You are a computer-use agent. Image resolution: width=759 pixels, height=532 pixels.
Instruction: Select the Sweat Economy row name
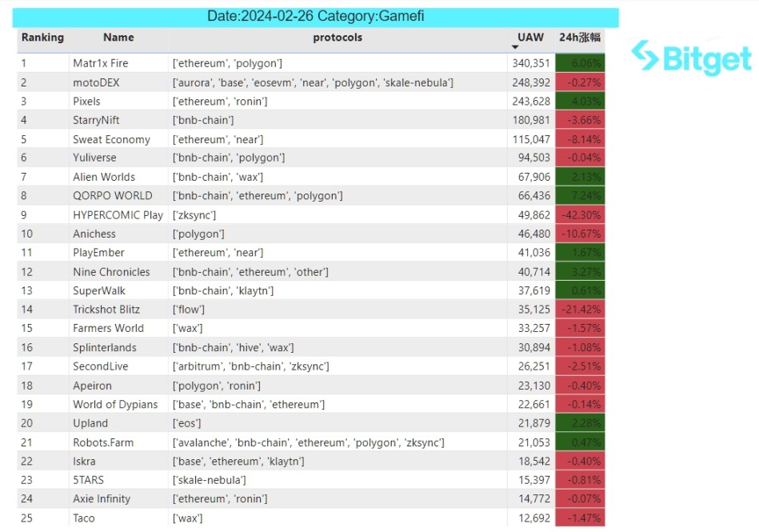[111, 139]
